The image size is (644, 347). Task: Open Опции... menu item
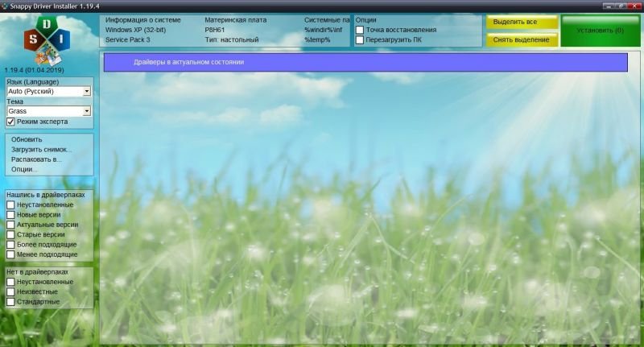coord(25,169)
